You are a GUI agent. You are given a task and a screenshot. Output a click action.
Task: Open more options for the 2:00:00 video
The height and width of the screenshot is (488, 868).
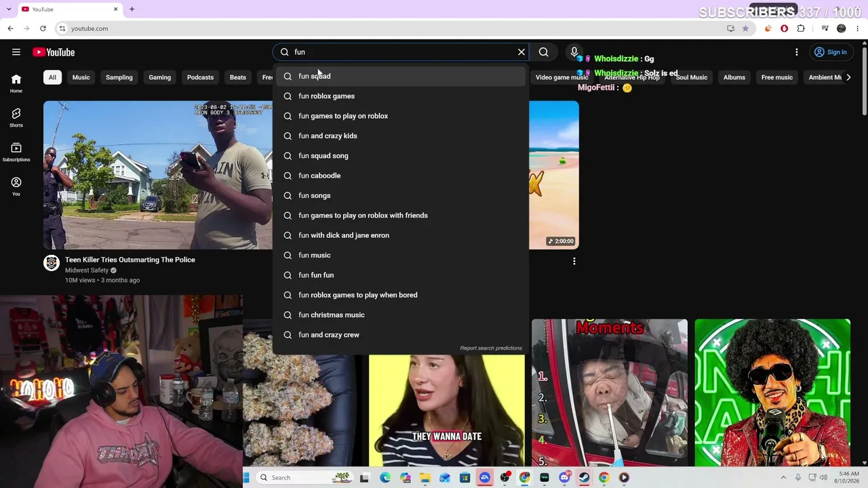click(574, 262)
